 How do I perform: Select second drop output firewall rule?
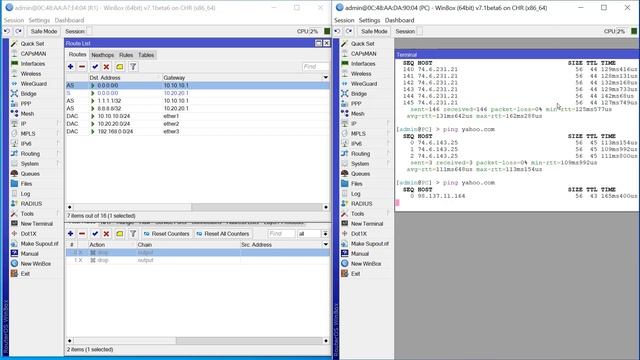pyautogui.click(x=198, y=260)
